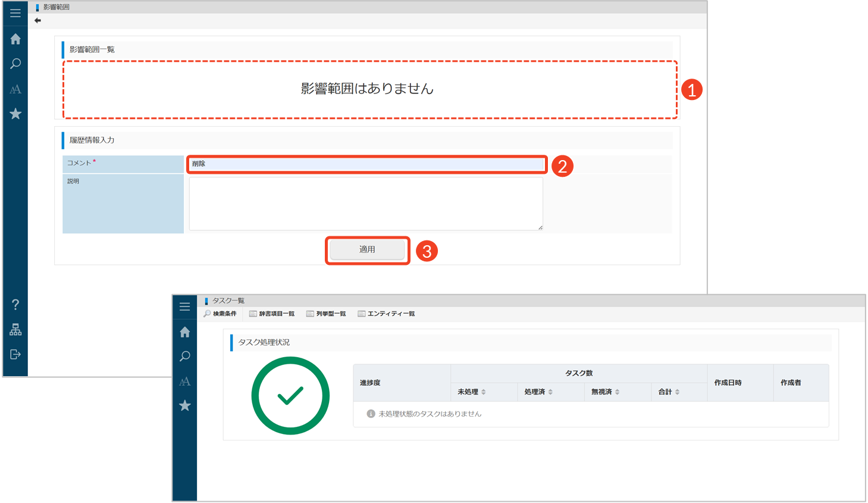Click the star favorites icon in the 影響範囲 sidebar

click(15, 114)
